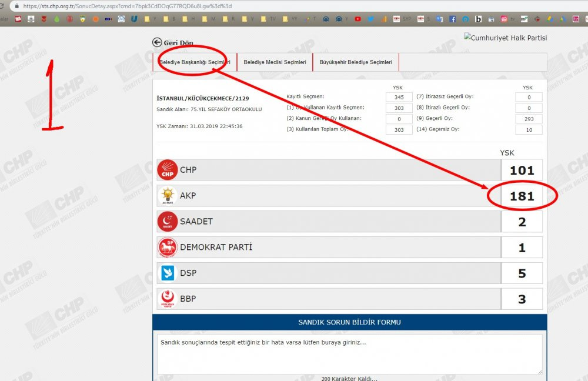Click the SAADET party name
Screen dimensions: 588x381
pos(196,222)
